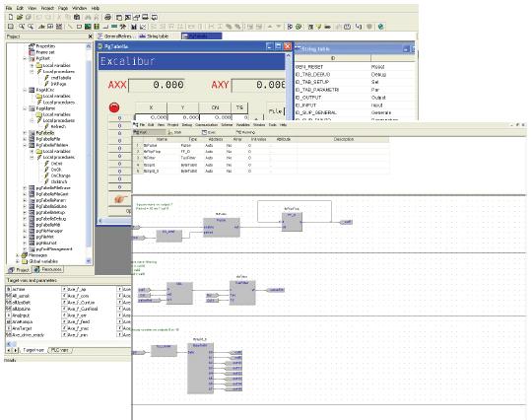This screenshot has height=420, width=532.
Task: Switch to the PLC vars tab
Action: [60, 350]
